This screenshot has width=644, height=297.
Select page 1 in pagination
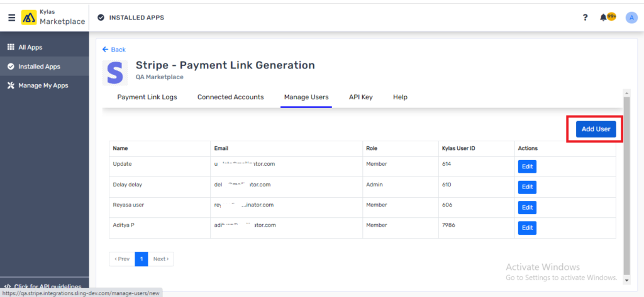point(142,259)
